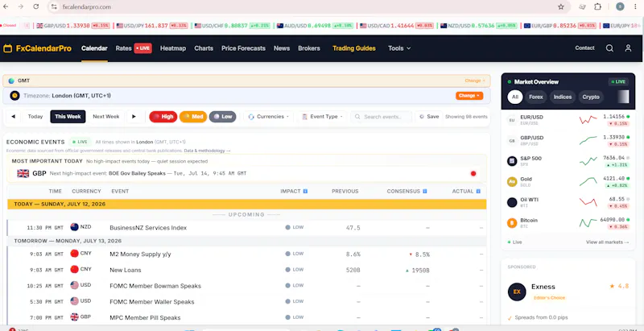Click the MPC Member Pill Speaks event

point(145,318)
